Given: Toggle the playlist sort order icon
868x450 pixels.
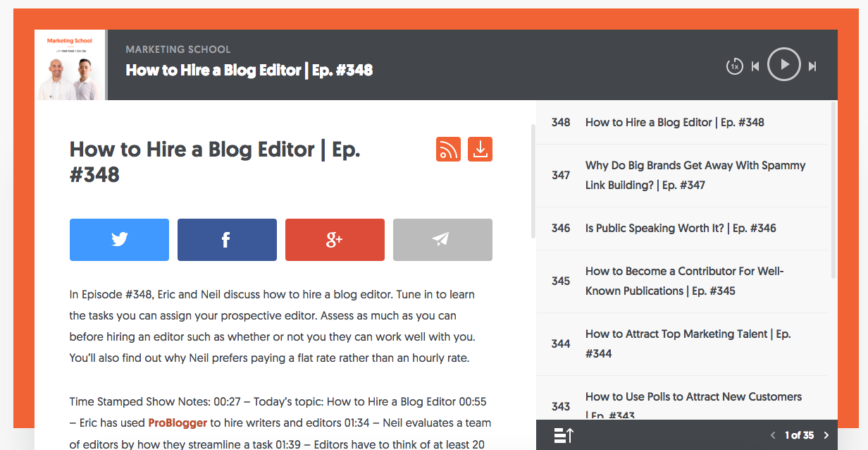Looking at the screenshot, I should [563, 435].
